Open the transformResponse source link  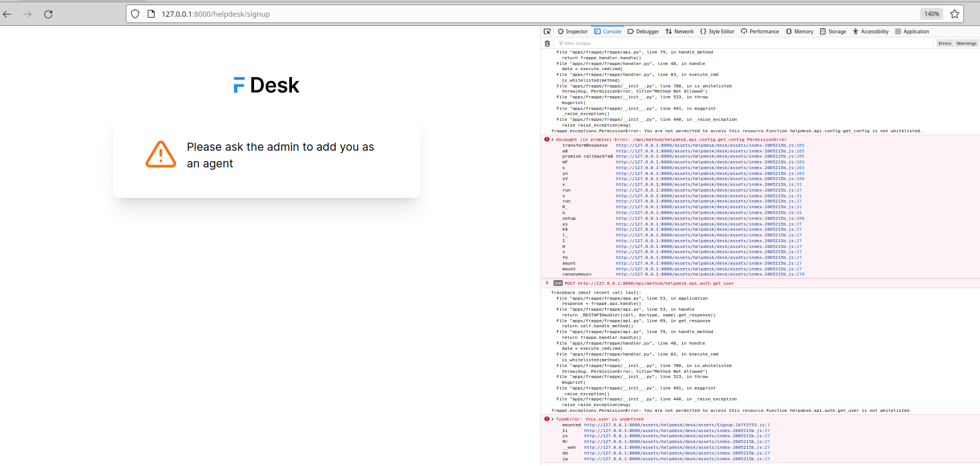(710, 146)
